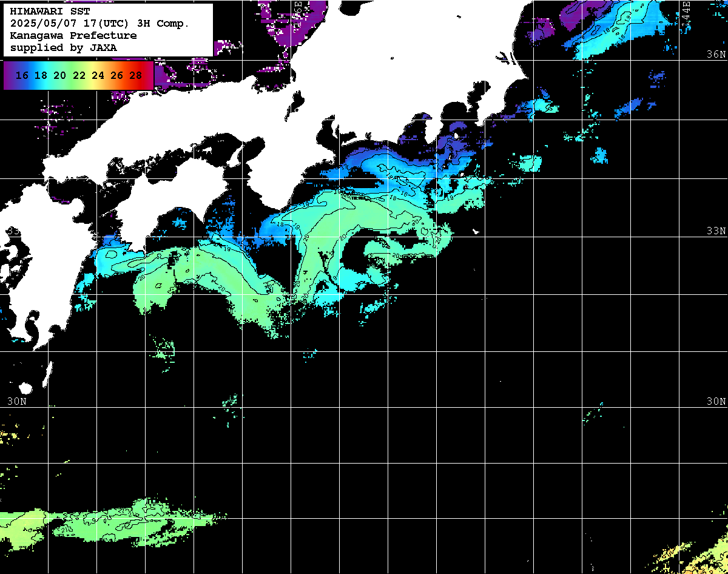This screenshot has height=574, width=728.
Task: Click the 24 value on the temperature legend
Action: pyautogui.click(x=98, y=76)
